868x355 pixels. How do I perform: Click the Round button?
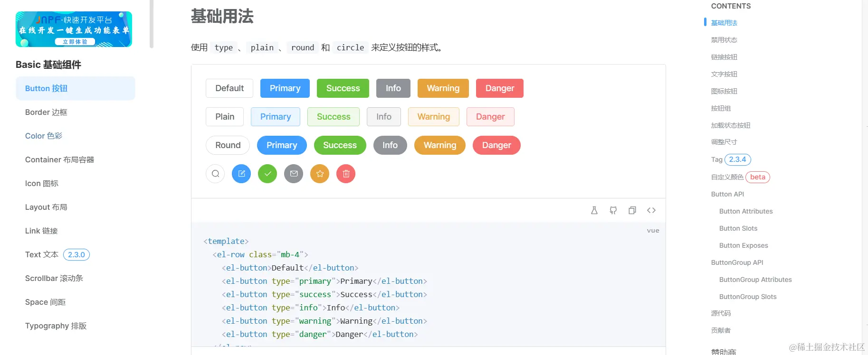[228, 145]
